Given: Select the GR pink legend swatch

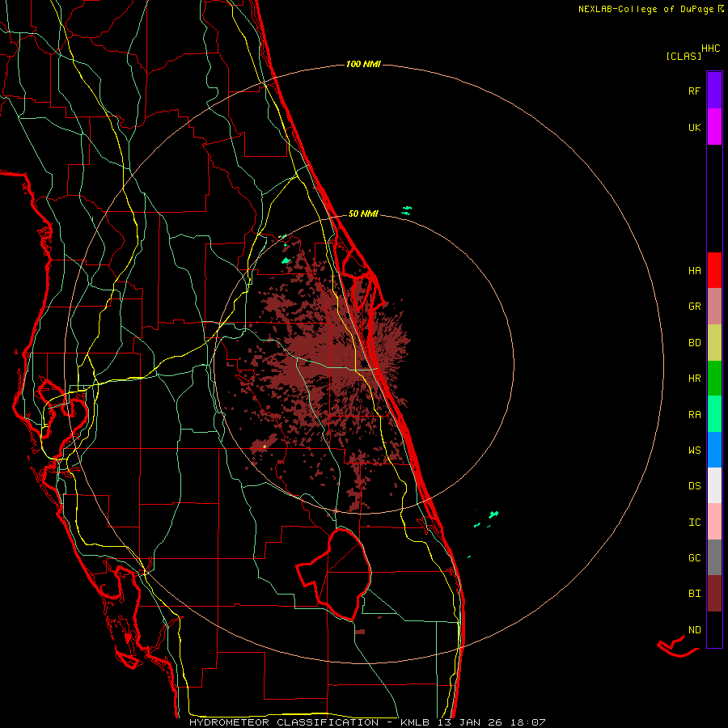Looking at the screenshot, I should pyautogui.click(x=714, y=307).
